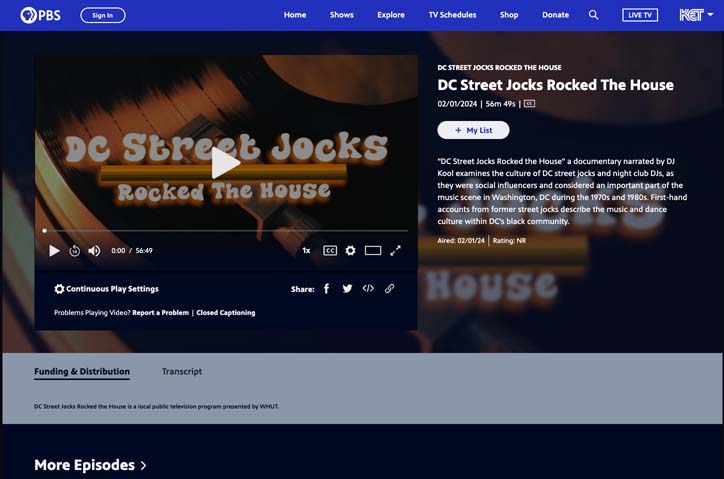
Task: Click the video progress bar
Action: point(226,230)
